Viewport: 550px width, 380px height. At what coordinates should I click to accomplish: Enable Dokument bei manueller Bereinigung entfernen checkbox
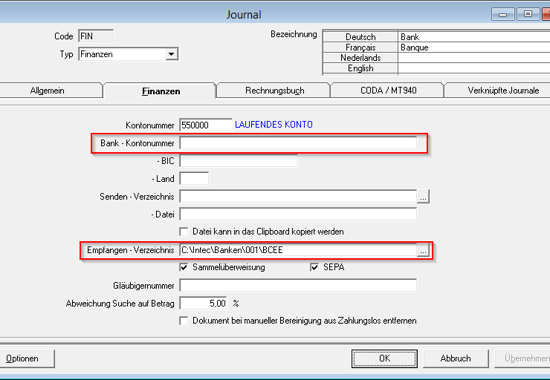(183, 321)
